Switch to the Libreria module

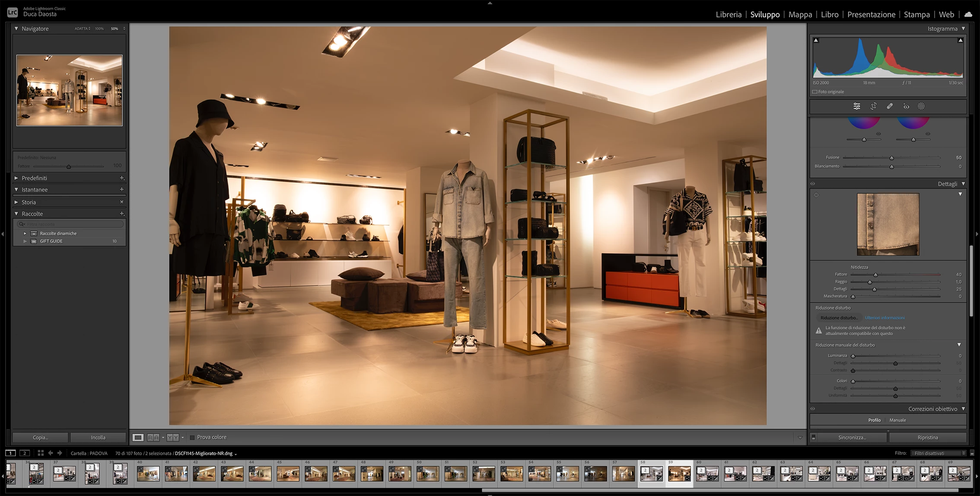coord(729,14)
